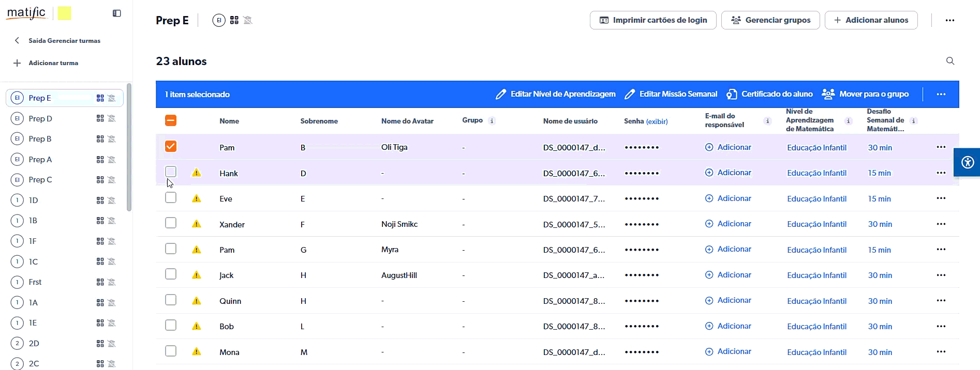The height and width of the screenshot is (370, 980).
Task: Open more actions in blue selection bar
Action: click(941, 94)
